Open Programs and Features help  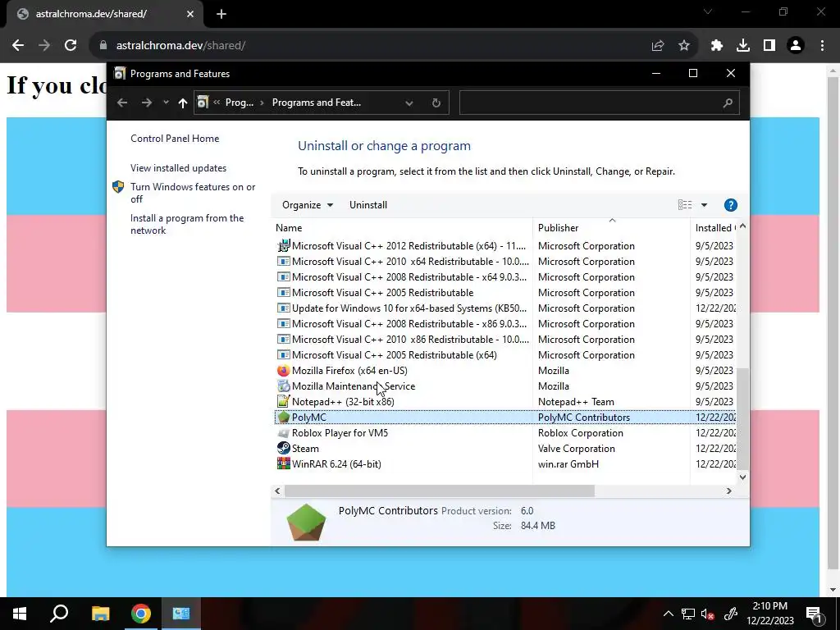(731, 205)
